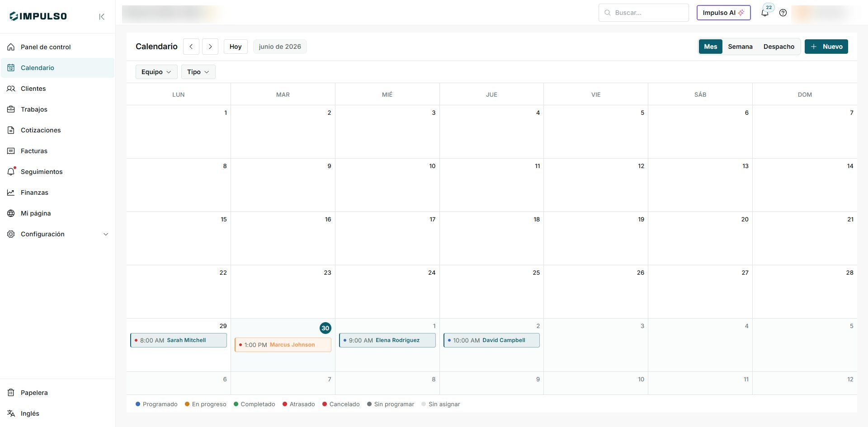Screen dimensions: 868x427
Task: Open the help question mark icon
Action: pos(783,13)
